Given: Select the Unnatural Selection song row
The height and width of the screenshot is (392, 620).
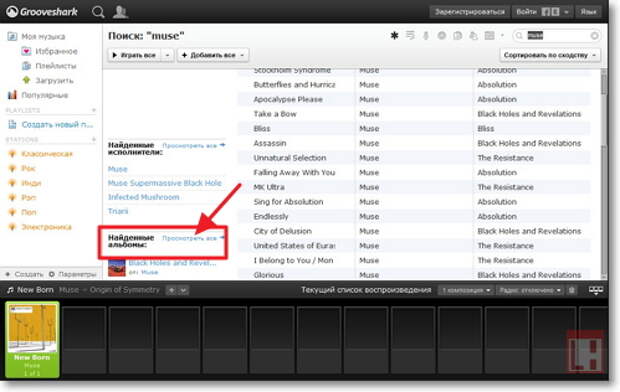Looking at the screenshot, I should coord(414,158).
